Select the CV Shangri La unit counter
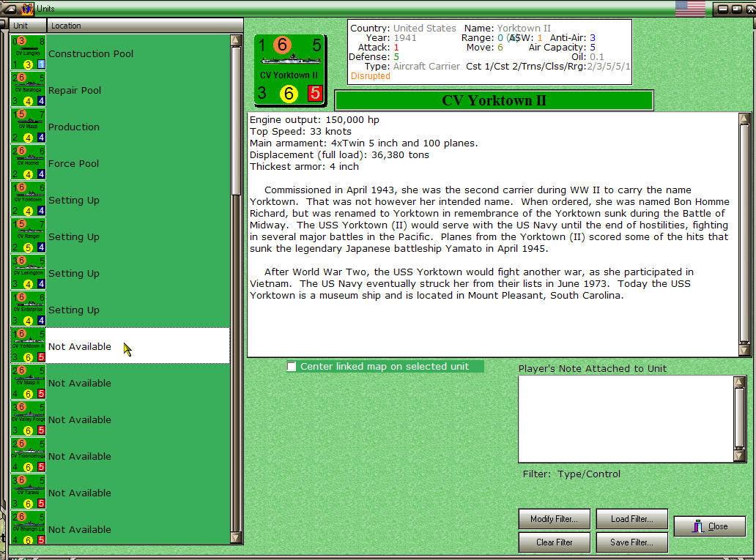 pos(28,529)
